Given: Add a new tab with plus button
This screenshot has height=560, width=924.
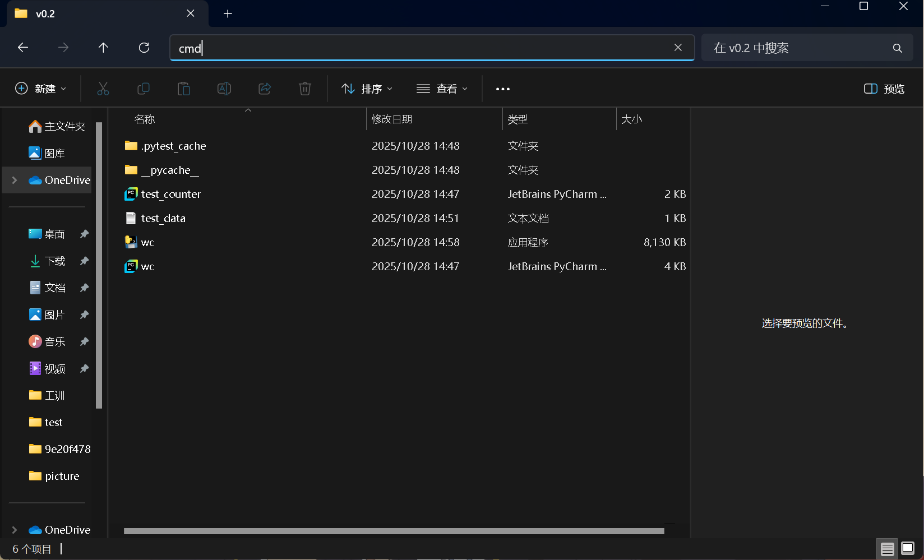Looking at the screenshot, I should (228, 13).
